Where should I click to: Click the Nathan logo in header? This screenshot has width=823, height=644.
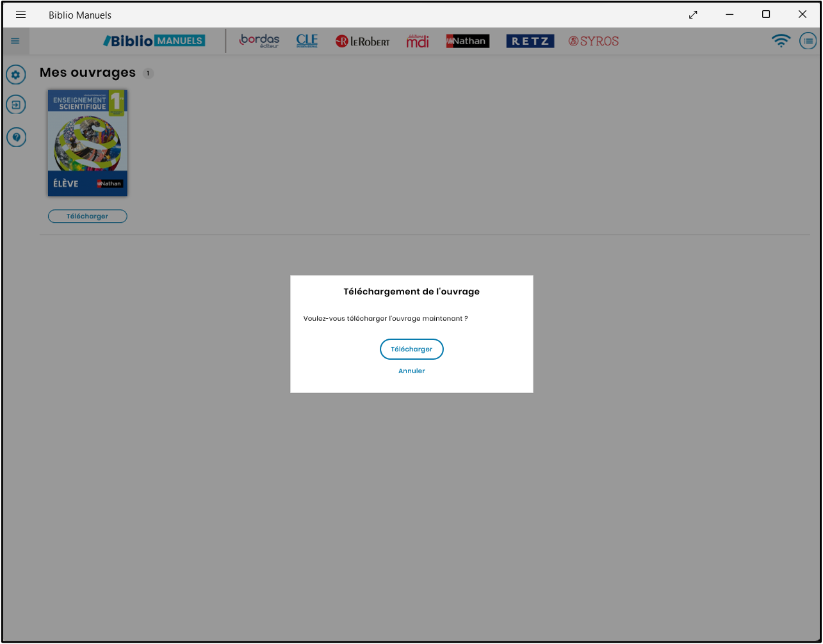click(x=468, y=41)
